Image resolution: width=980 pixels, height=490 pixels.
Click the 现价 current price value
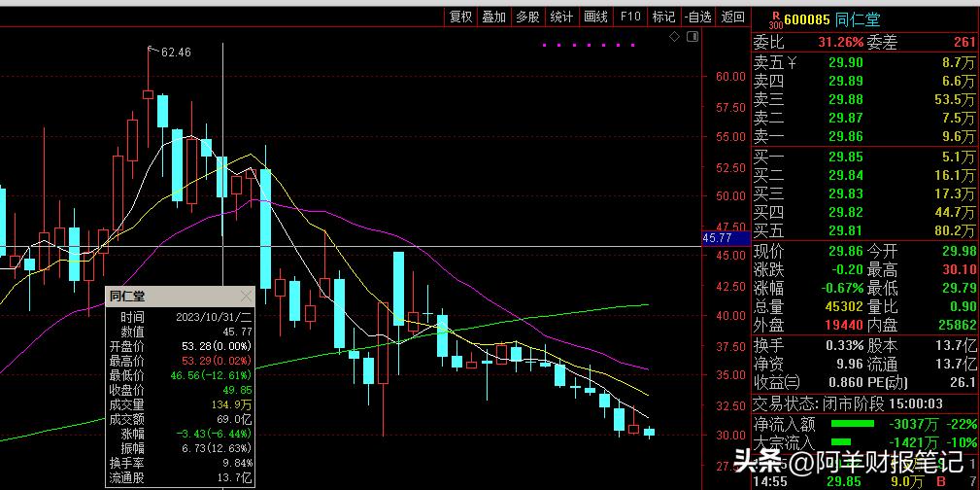tap(846, 252)
